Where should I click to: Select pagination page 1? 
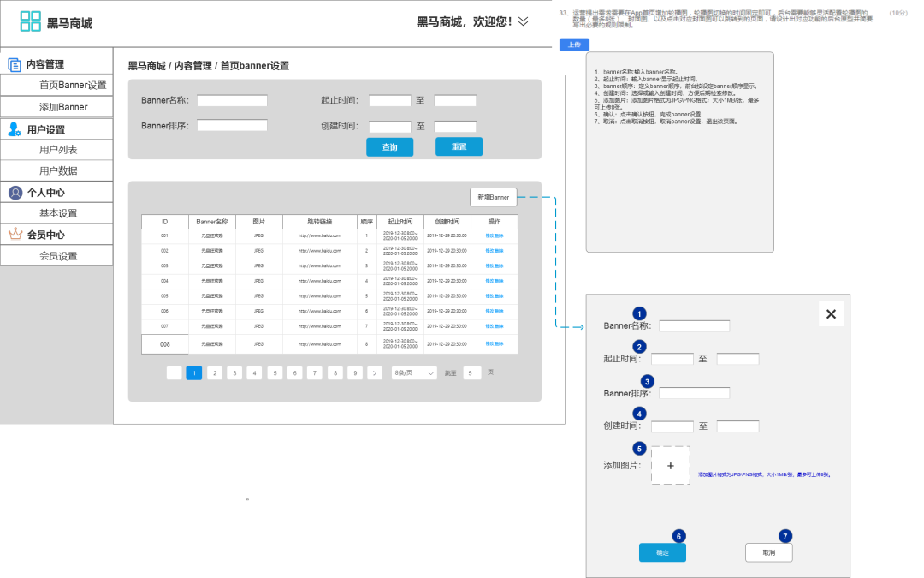[x=194, y=372]
